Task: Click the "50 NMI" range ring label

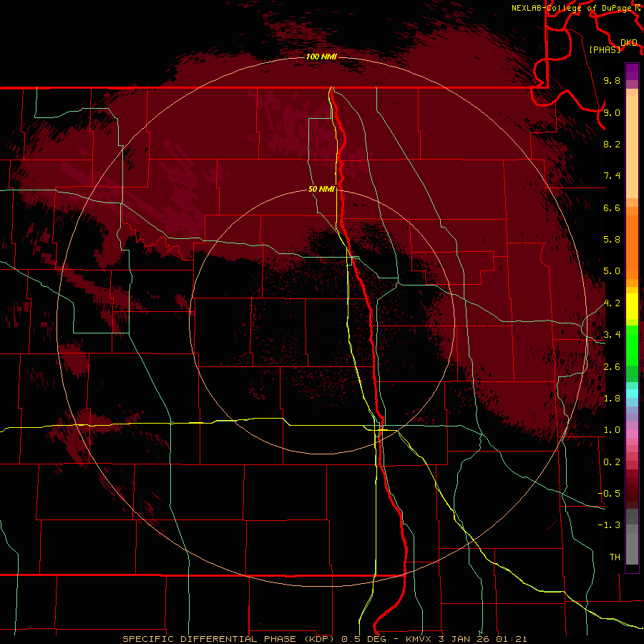Action: point(321,190)
